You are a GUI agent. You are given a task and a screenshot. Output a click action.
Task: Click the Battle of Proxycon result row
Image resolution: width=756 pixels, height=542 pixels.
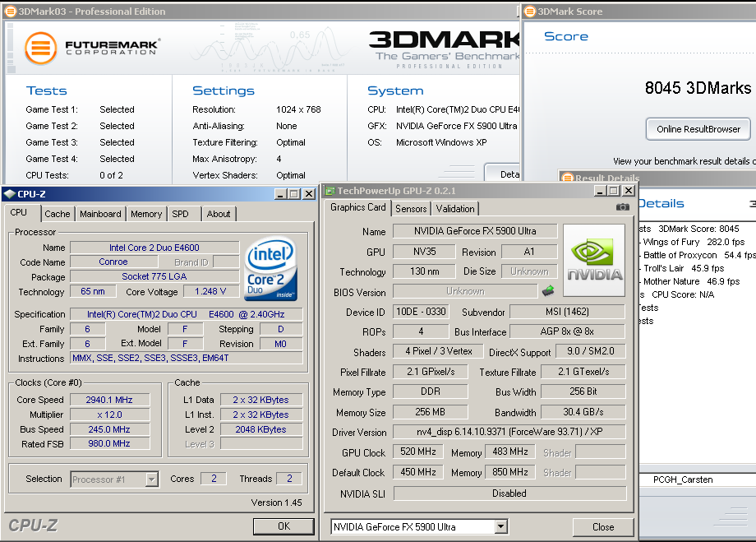pyautogui.click(x=699, y=255)
